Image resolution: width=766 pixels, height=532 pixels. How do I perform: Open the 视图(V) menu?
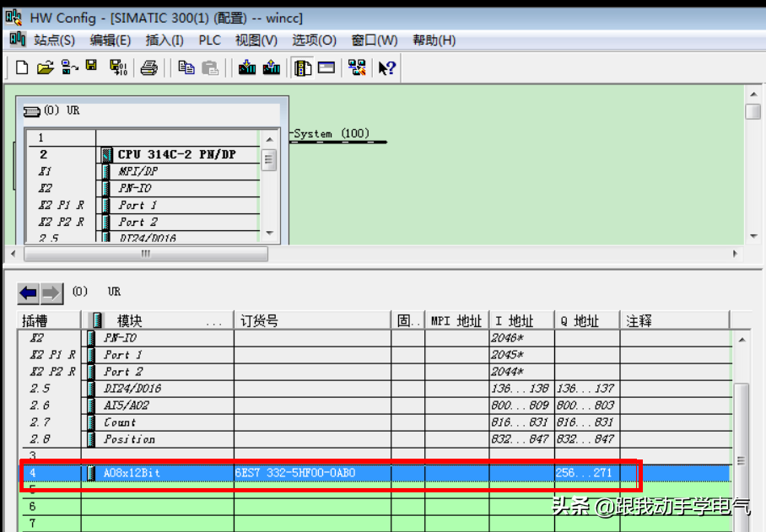(256, 40)
